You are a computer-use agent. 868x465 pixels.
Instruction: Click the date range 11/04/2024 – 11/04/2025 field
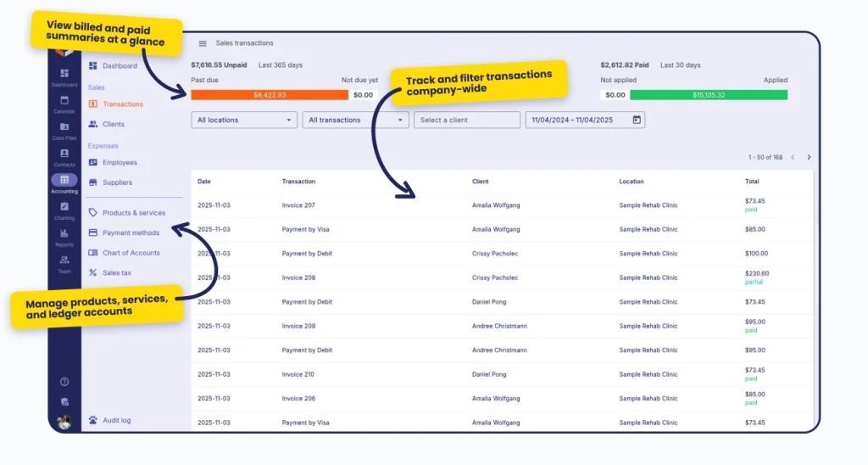click(585, 120)
